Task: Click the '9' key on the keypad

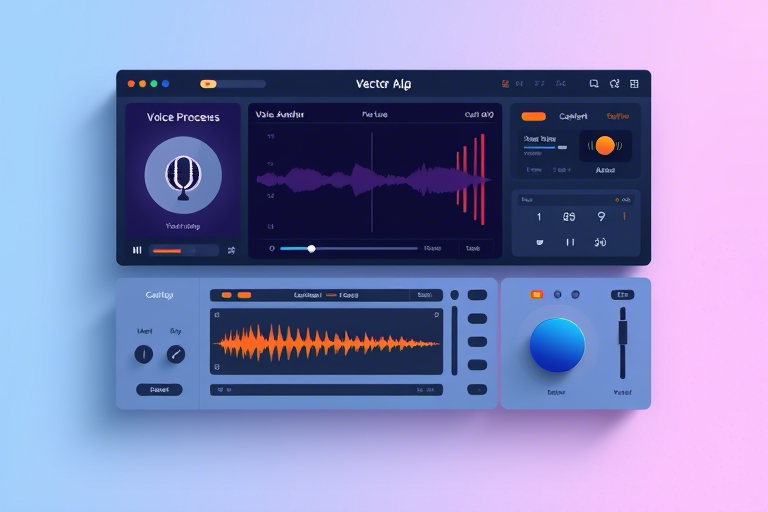Action: (x=601, y=217)
